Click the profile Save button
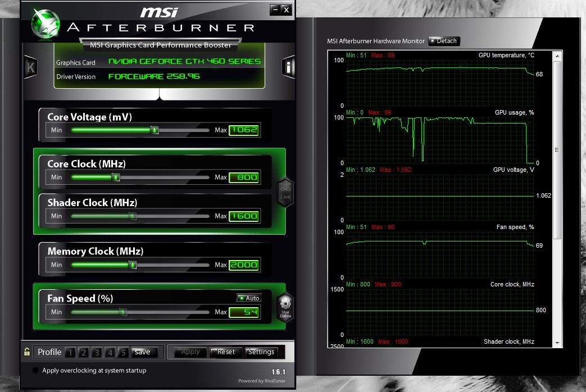 (144, 352)
